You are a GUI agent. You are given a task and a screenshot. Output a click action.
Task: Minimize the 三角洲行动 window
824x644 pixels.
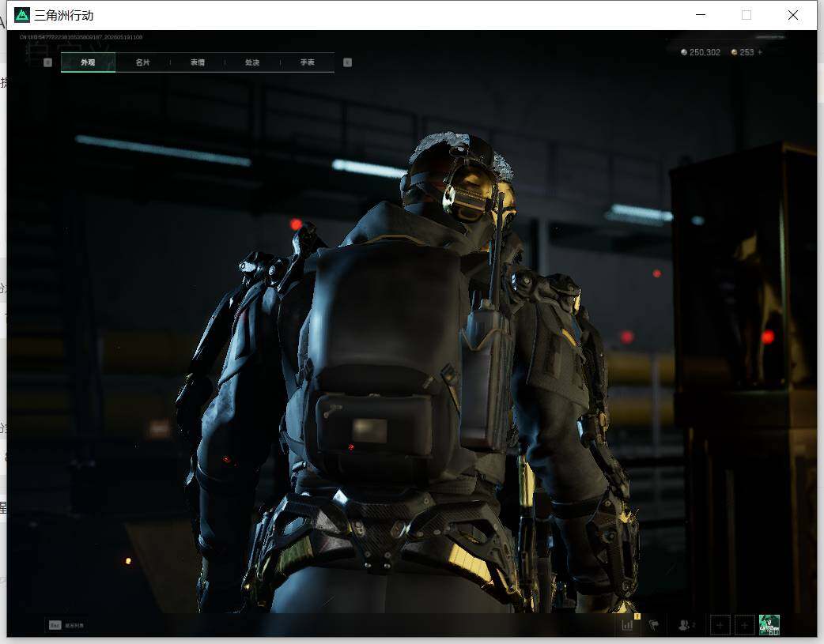point(701,15)
